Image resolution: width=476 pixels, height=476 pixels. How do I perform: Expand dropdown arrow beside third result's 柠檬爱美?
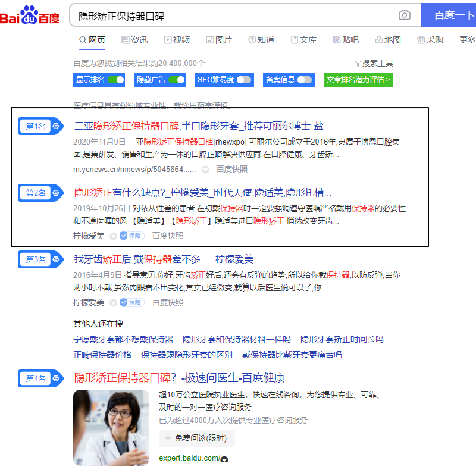tap(113, 303)
